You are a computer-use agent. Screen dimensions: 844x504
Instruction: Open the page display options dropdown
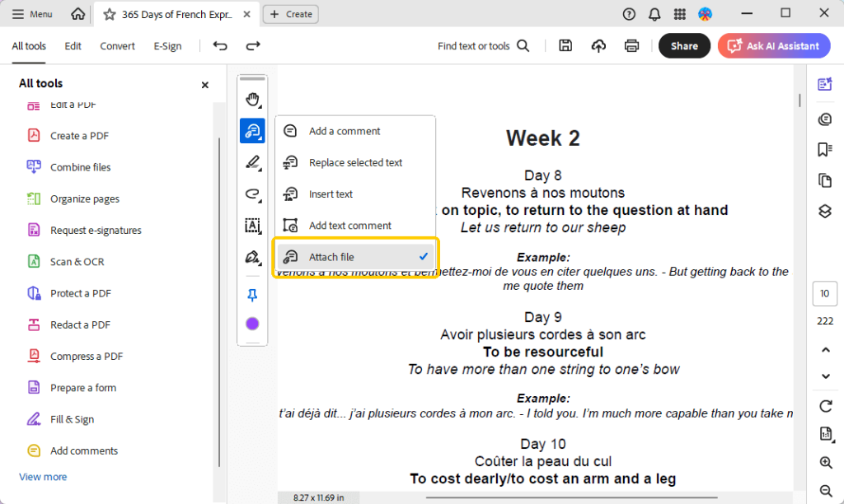pyautogui.click(x=824, y=434)
